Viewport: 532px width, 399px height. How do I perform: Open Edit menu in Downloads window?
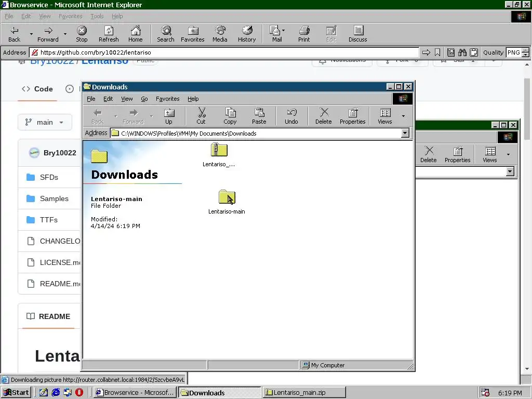pos(108,99)
